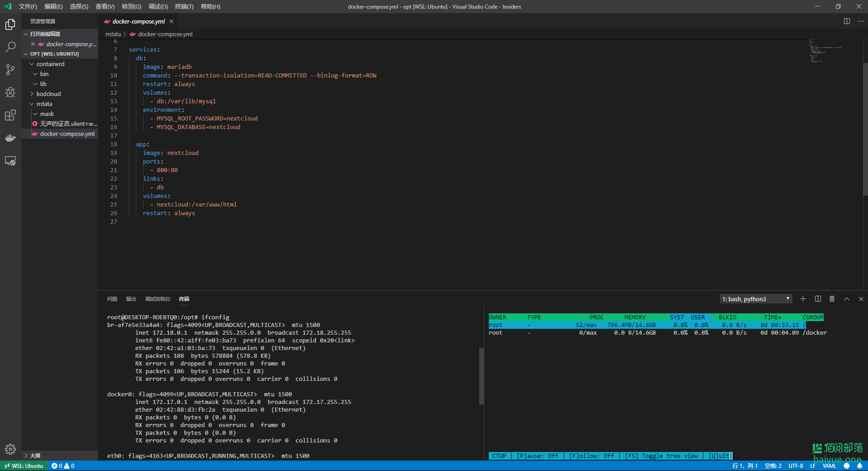Open the 终端(T) menu
This screenshot has width=868, height=471.
point(184,6)
